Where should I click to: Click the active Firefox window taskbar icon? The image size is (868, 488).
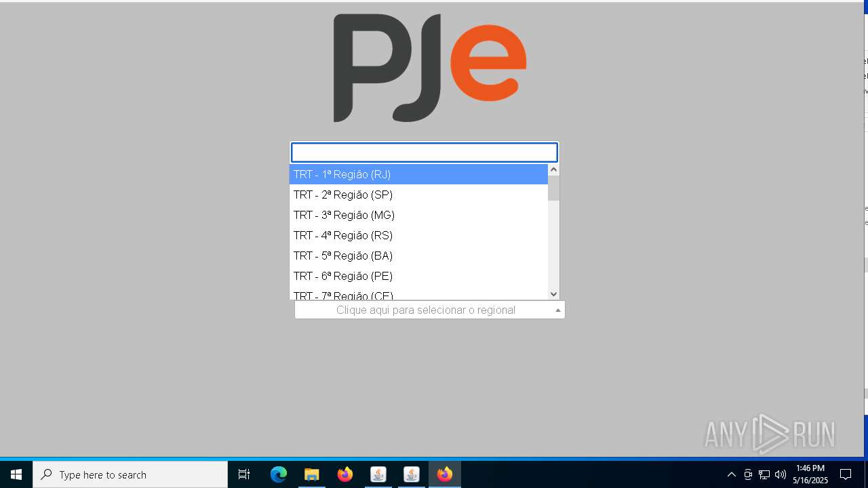[x=445, y=474]
